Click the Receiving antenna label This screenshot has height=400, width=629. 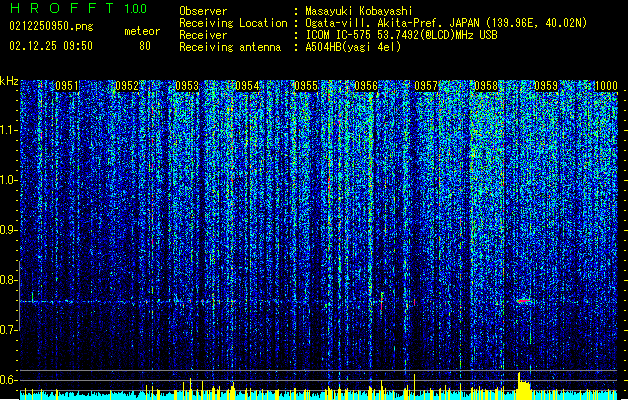click(230, 47)
